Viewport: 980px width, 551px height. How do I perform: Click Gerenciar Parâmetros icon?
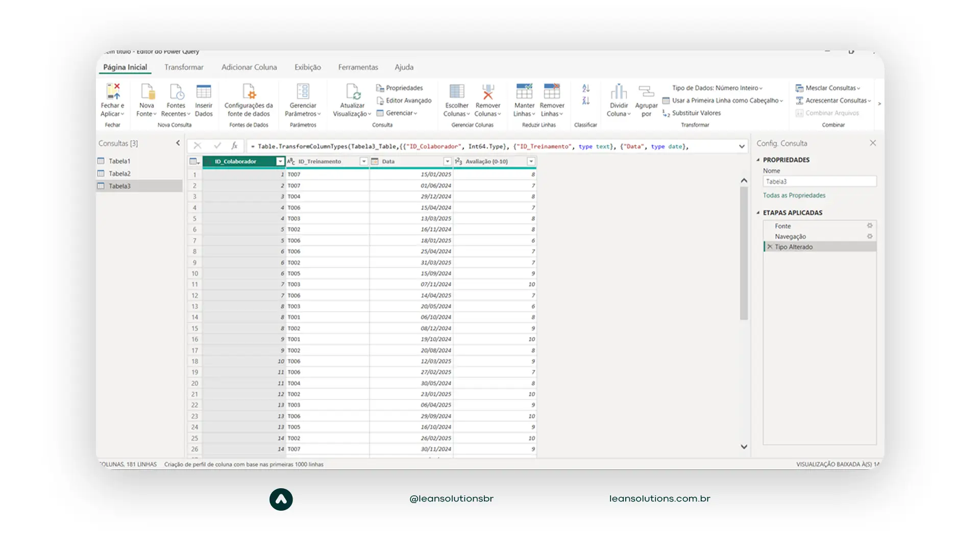pos(303,92)
